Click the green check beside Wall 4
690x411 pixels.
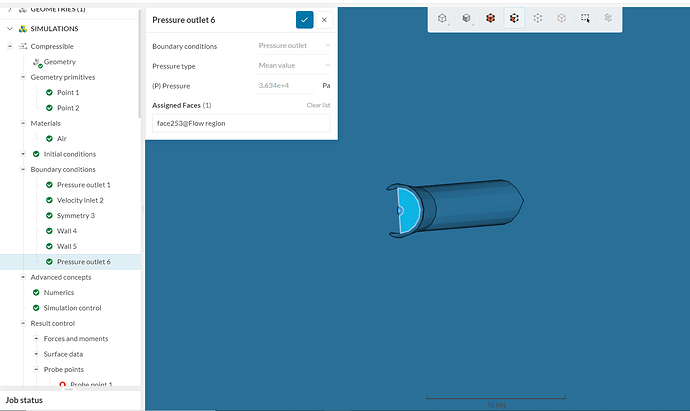(49, 231)
